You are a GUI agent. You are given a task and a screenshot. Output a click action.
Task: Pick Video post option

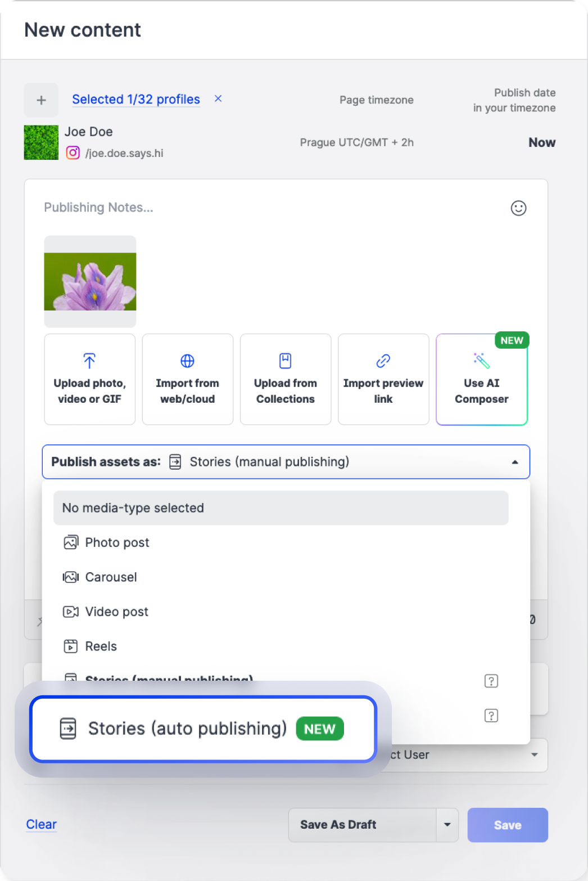(x=116, y=612)
